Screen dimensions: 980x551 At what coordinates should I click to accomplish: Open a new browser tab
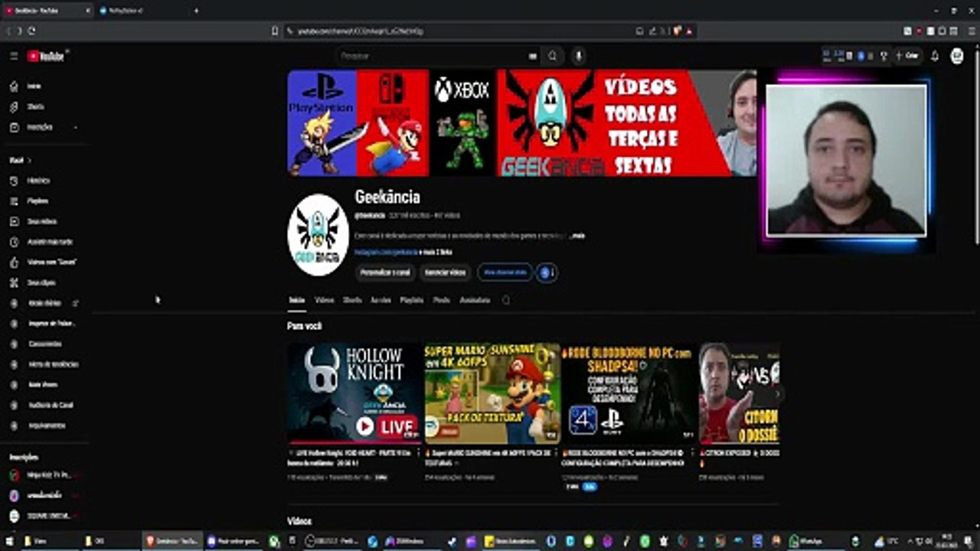point(196,11)
